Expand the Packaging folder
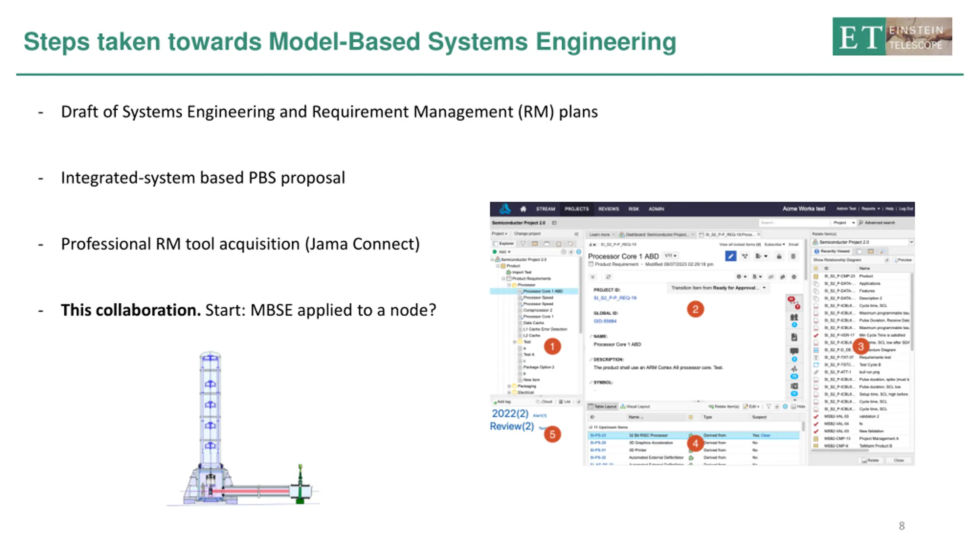The image size is (980, 551). (509, 386)
